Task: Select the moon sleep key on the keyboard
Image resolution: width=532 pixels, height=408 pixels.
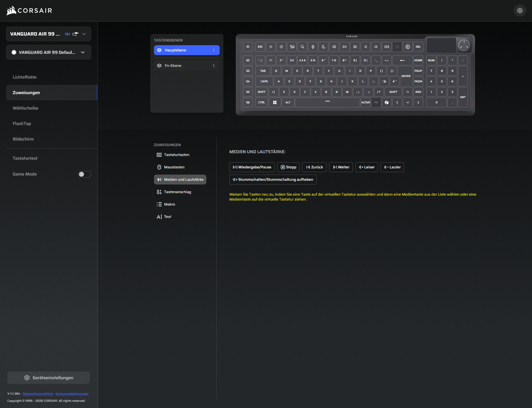Action: click(x=323, y=47)
